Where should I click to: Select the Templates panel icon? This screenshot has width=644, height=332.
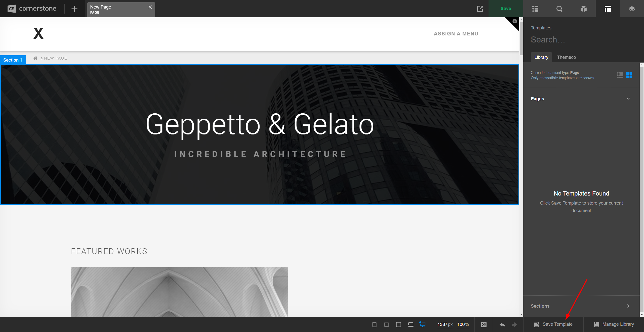pos(608,9)
